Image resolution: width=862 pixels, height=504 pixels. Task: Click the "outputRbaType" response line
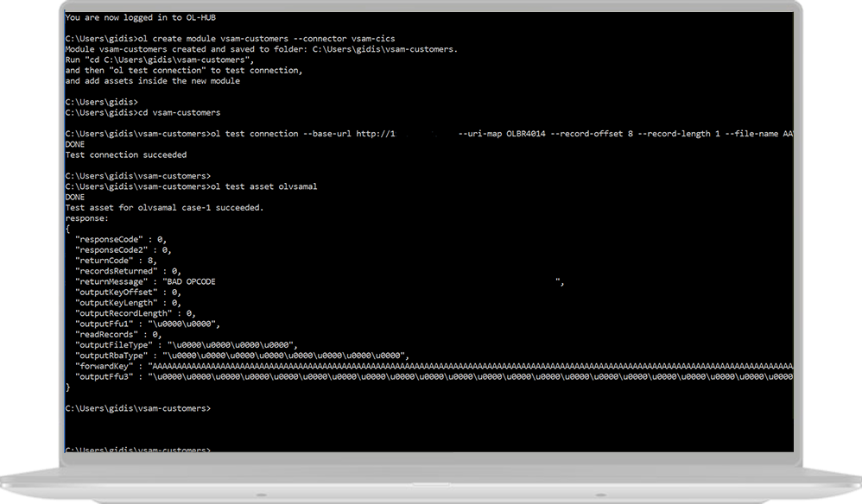coord(242,356)
